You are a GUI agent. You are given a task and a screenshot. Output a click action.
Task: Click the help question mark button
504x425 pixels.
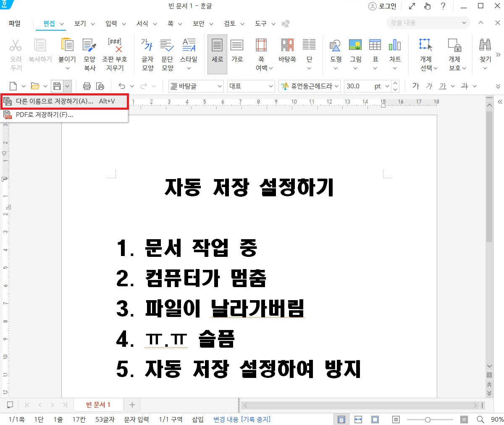[443, 6]
